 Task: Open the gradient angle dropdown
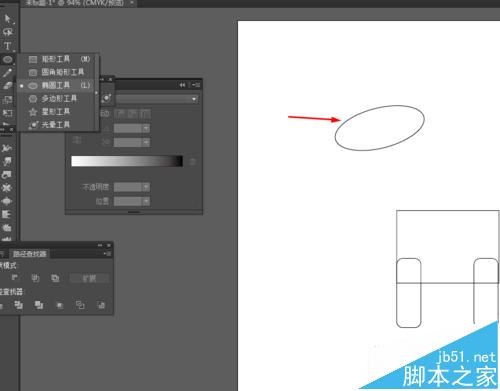pos(146,128)
